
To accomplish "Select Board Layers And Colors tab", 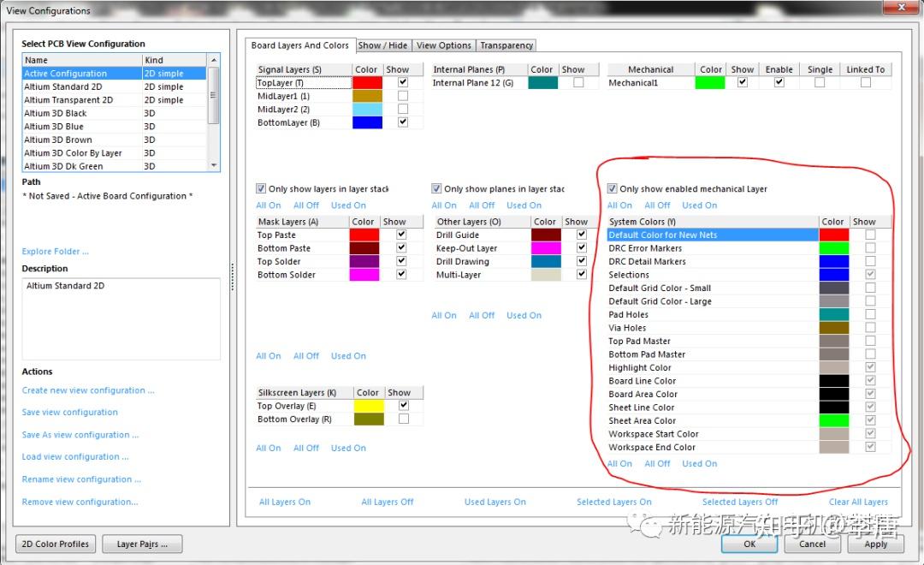I will (300, 45).
